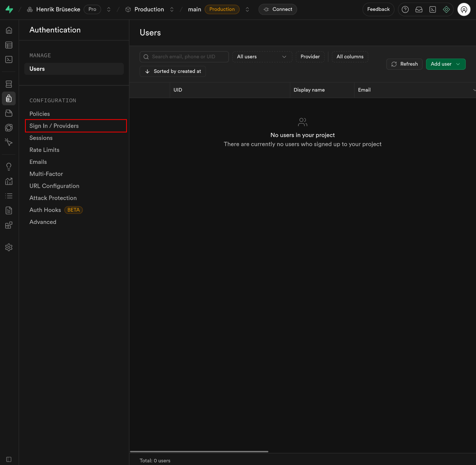Image resolution: width=476 pixels, height=465 pixels.
Task: Open the Database section icon
Action: click(9, 84)
